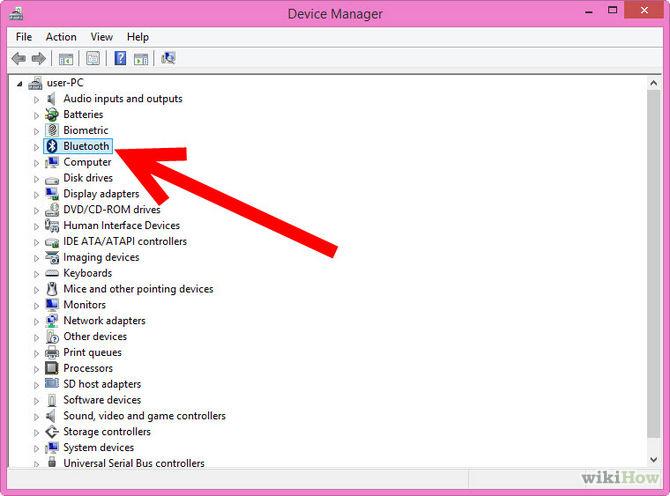
Task: Open the View menu
Action: click(102, 37)
